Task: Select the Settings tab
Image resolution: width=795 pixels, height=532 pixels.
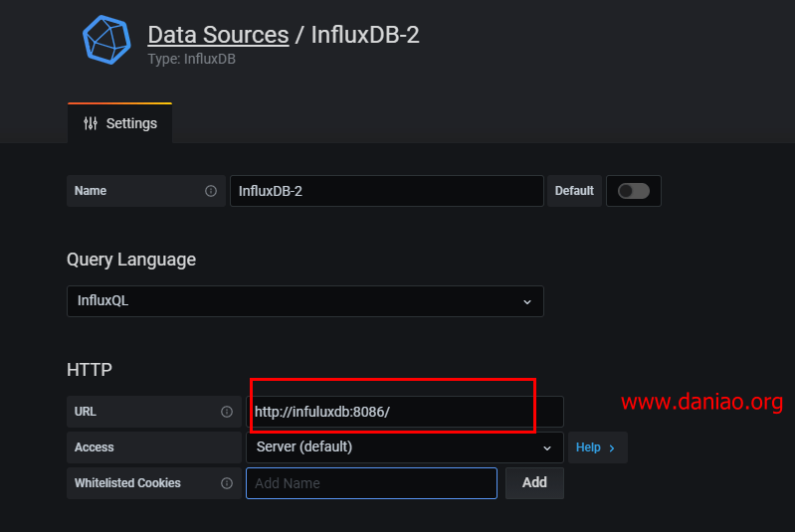Action: [119, 123]
